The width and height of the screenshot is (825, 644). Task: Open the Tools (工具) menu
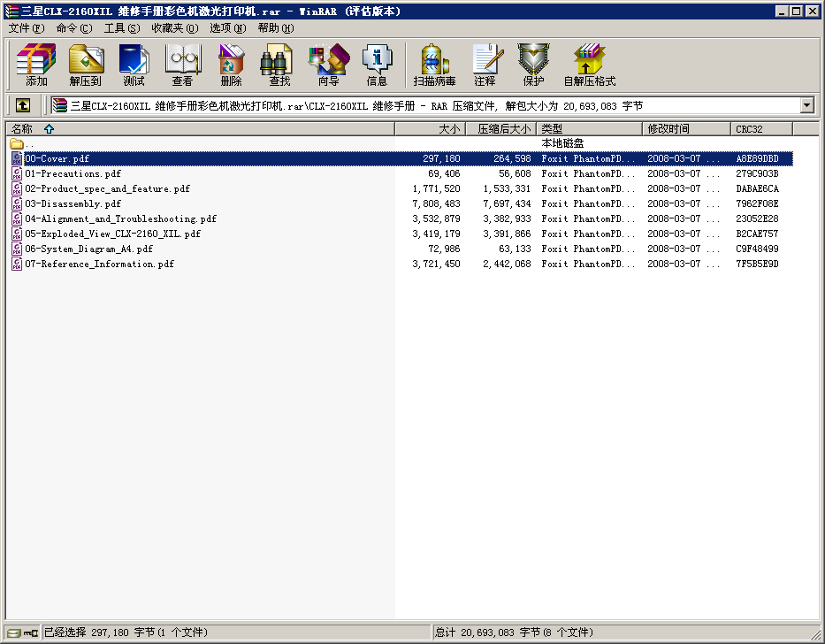(122, 28)
